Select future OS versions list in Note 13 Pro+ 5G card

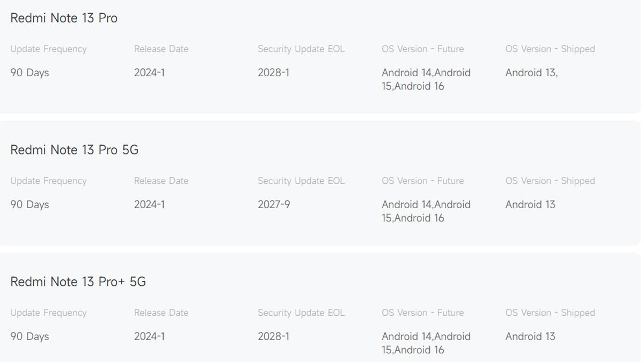click(426, 343)
